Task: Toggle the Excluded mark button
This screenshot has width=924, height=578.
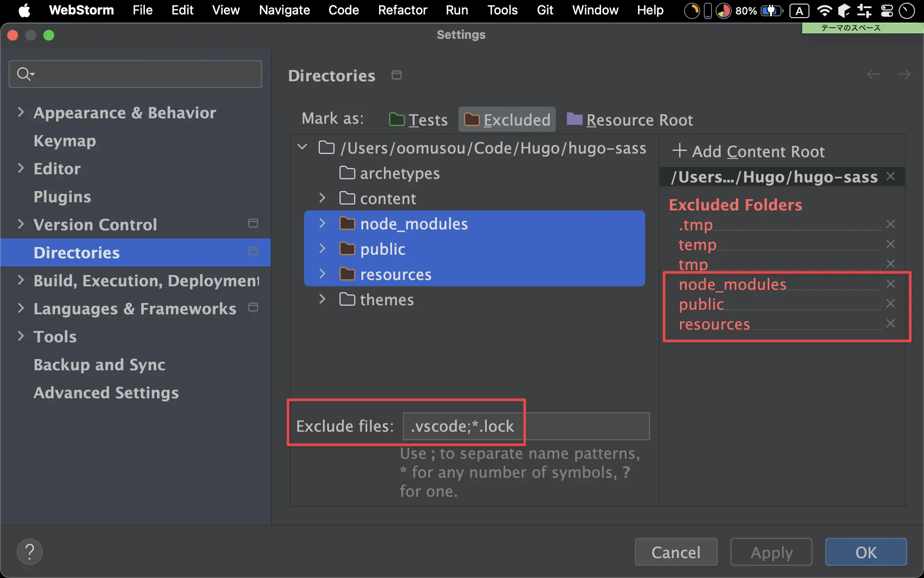Action: coord(507,120)
